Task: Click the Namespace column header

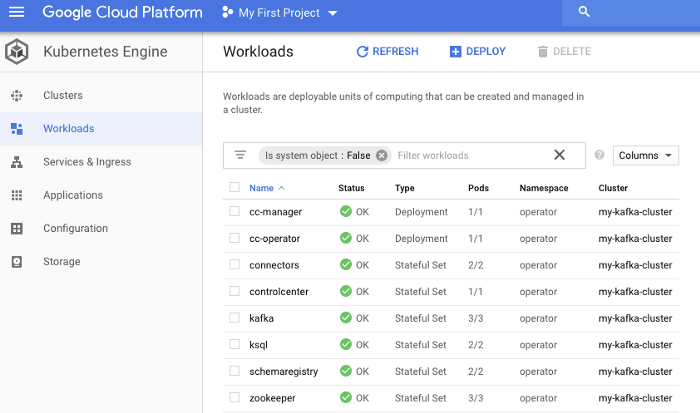Action: (x=544, y=188)
